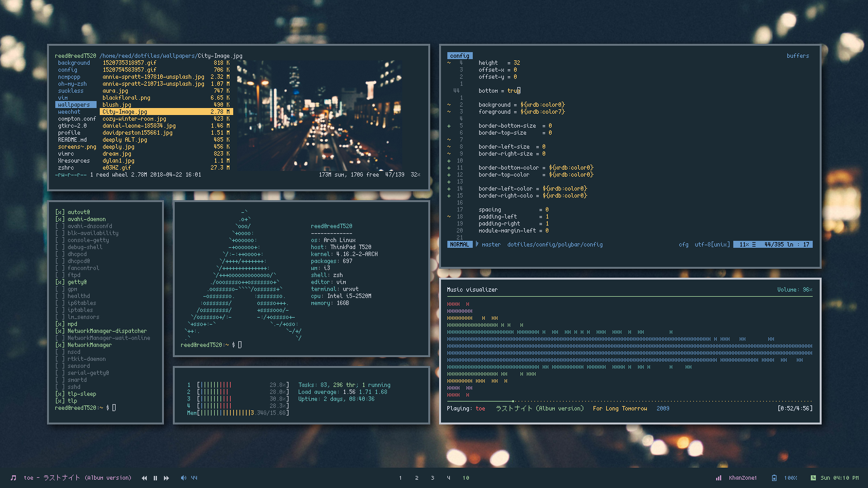The width and height of the screenshot is (868, 488).
Task: Open the suckless folder in ranger
Action: 71,91
